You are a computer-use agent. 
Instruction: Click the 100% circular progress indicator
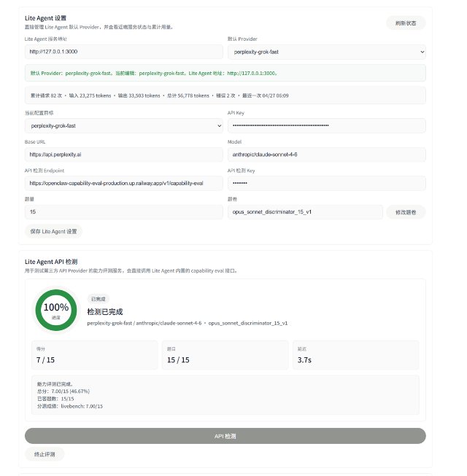[56, 310]
